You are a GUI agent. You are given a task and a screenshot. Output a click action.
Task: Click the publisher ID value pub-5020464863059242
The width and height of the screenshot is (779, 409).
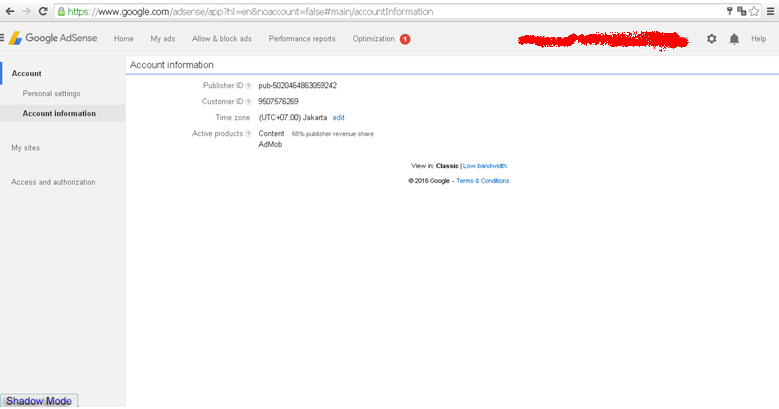298,85
